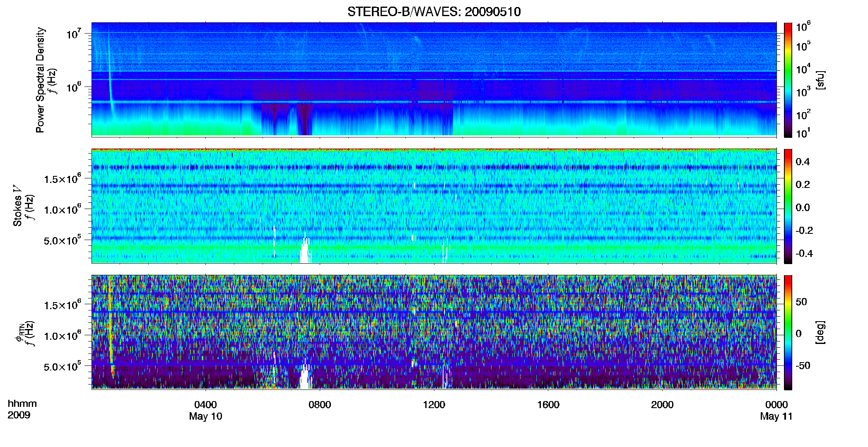The height and width of the screenshot is (447, 868).
Task: Click the May 10 date label
Action: pyautogui.click(x=206, y=416)
